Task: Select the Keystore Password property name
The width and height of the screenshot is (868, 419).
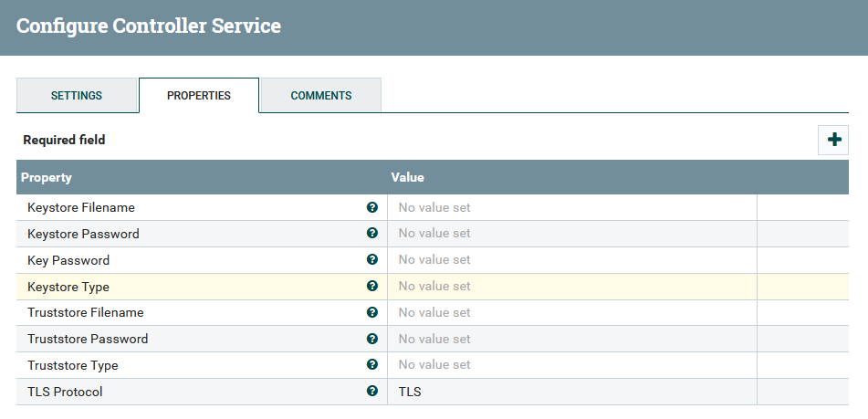Action: pos(83,234)
